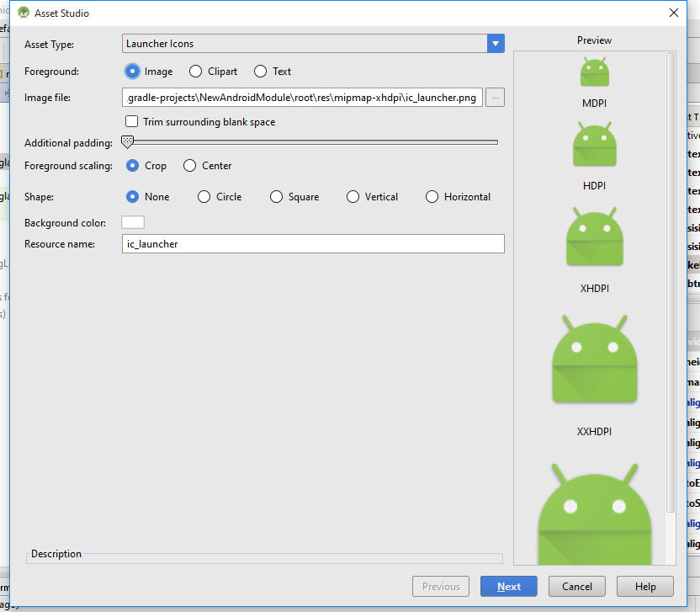Click the HDPI preview thumbnail
Viewport: 700px width, 612px height.
594,145
